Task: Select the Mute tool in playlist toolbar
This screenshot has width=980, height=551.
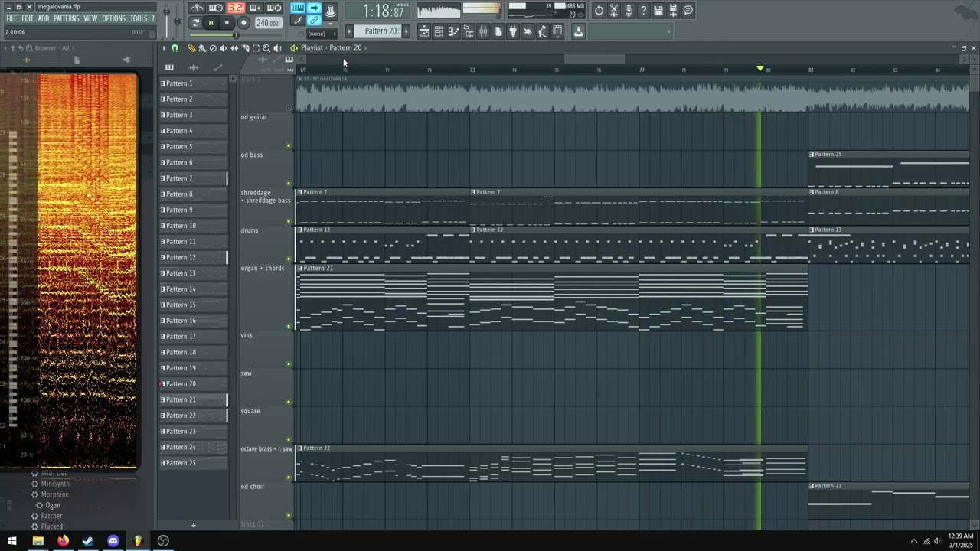Action: tap(224, 47)
